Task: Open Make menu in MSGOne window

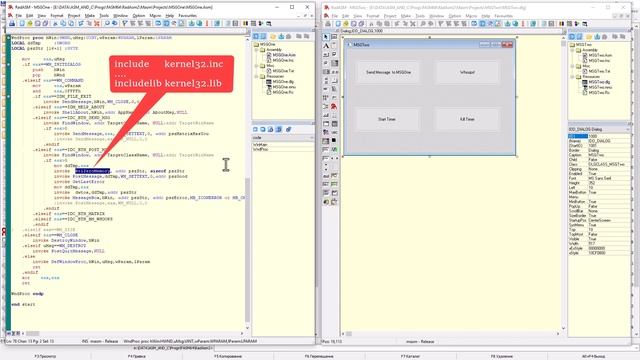Action: (x=89, y=16)
